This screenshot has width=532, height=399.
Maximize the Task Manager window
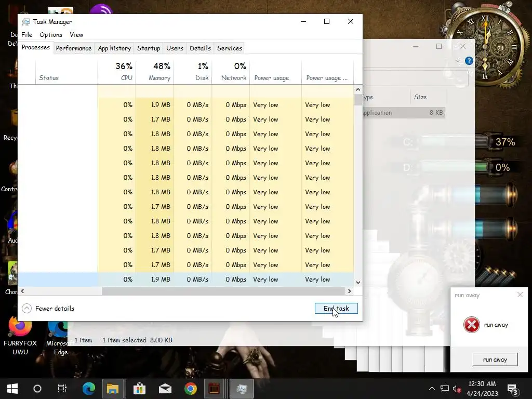click(x=327, y=21)
